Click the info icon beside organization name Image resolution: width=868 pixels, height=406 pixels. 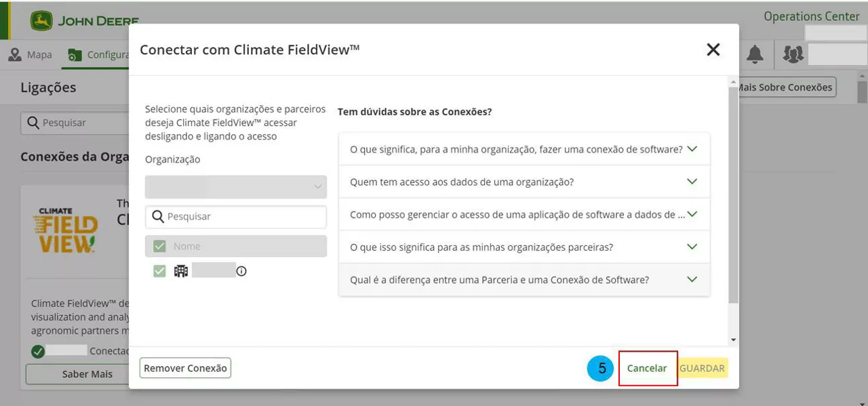click(241, 271)
